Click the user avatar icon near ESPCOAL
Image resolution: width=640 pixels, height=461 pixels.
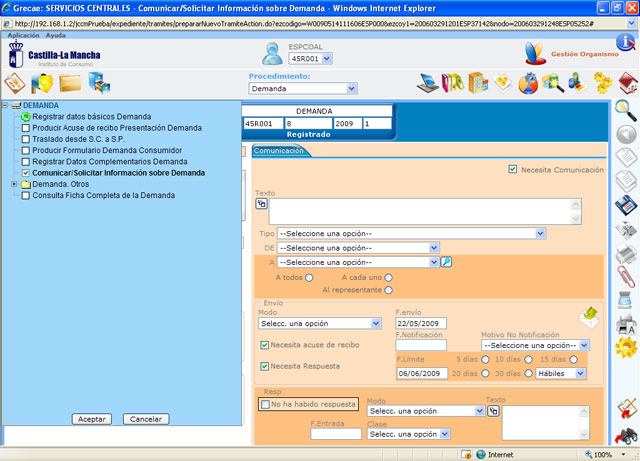[x=272, y=54]
